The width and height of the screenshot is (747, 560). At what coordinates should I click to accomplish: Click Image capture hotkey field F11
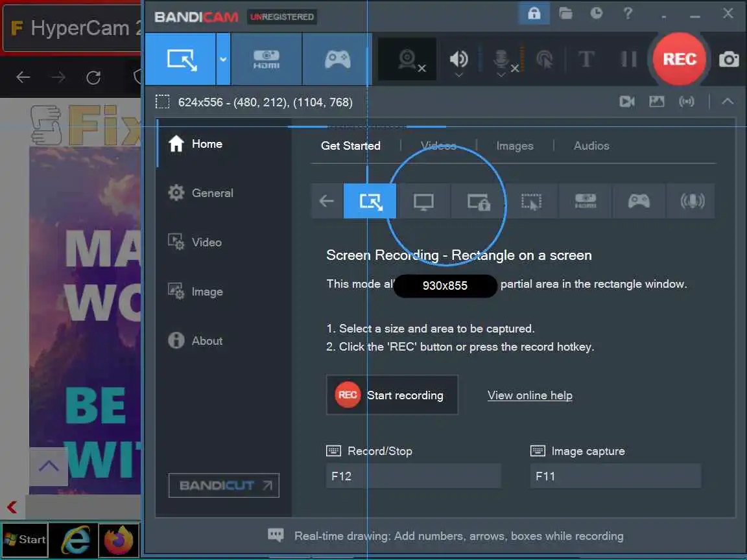(615, 476)
